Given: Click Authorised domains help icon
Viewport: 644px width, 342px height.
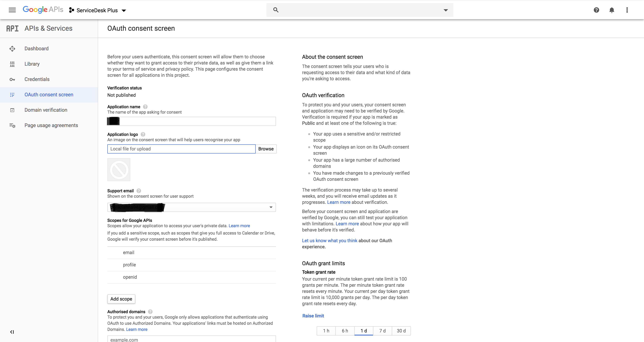Looking at the screenshot, I should [150, 312].
